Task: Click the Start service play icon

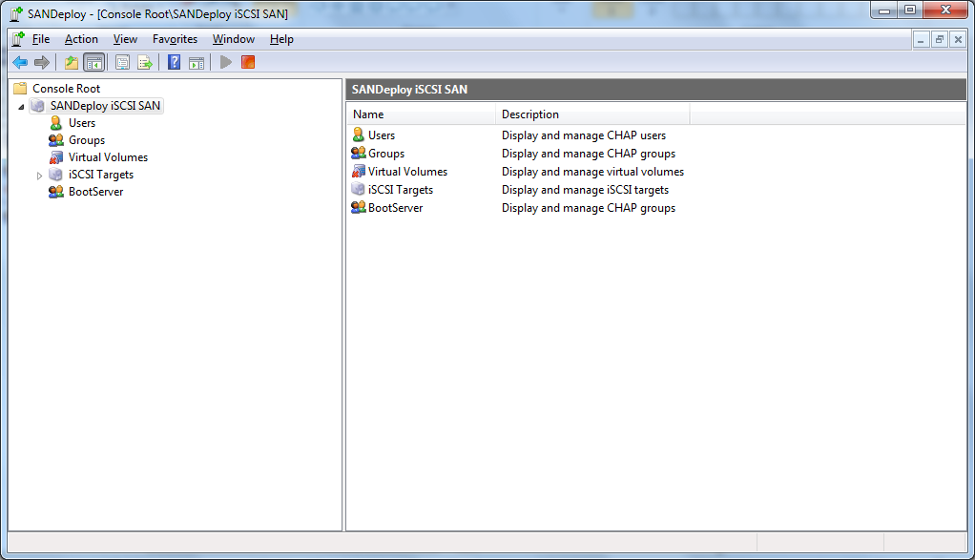Action: click(226, 62)
